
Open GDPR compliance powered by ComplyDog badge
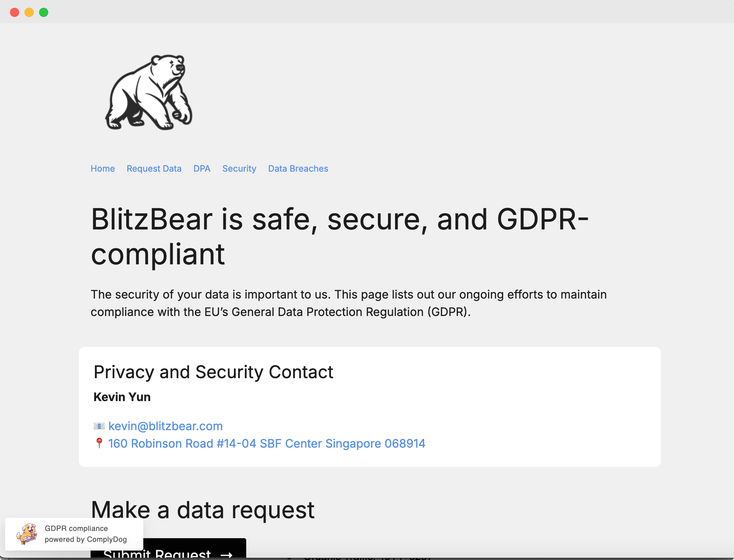pos(74,534)
